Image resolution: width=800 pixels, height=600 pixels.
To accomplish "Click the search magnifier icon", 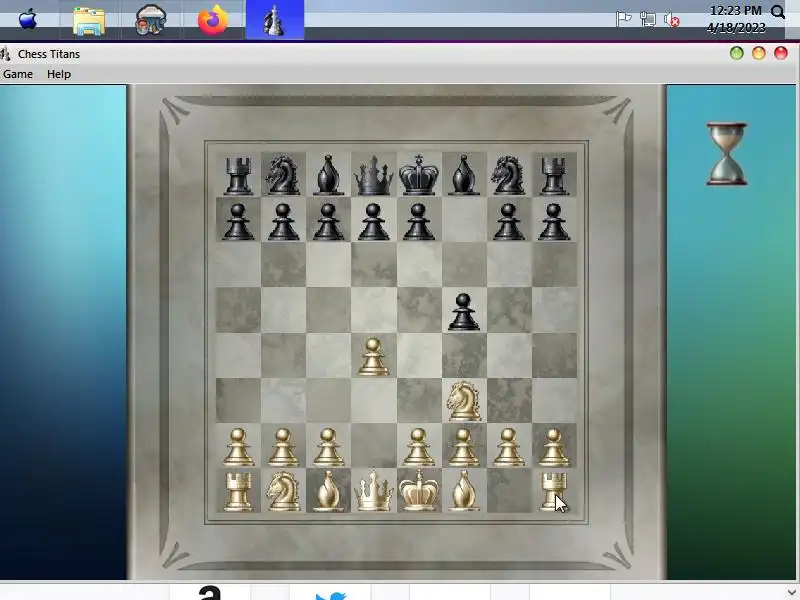I will [x=778, y=12].
